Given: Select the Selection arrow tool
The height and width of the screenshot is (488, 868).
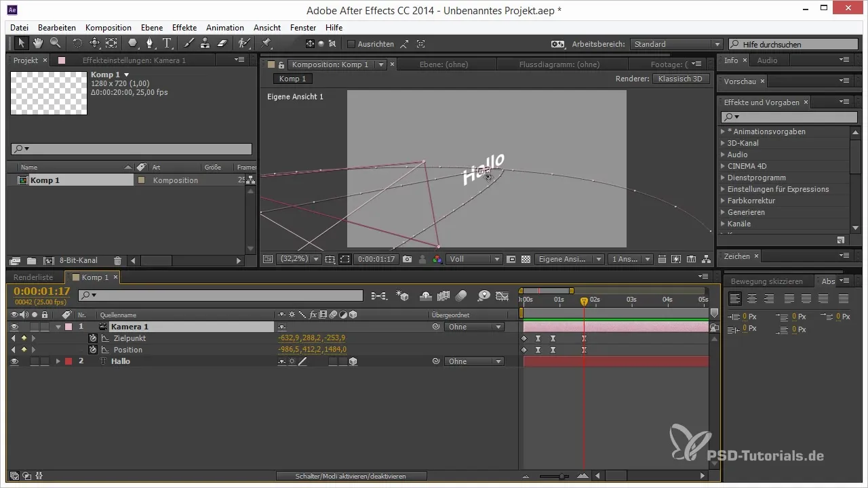Looking at the screenshot, I should click(21, 43).
